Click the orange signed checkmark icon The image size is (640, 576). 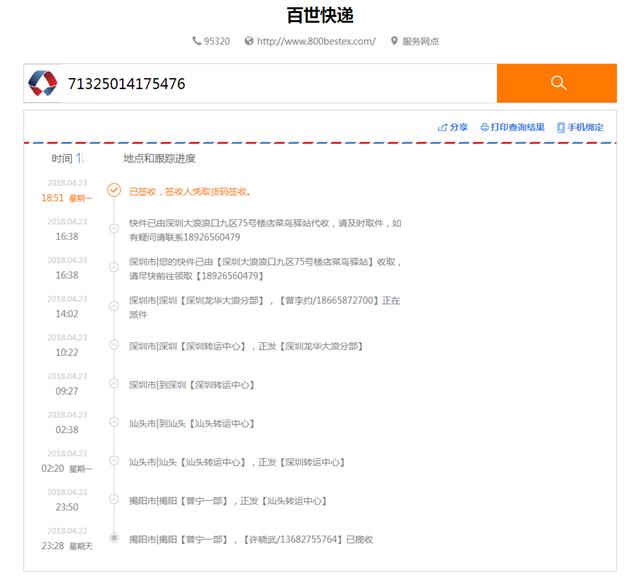[114, 190]
